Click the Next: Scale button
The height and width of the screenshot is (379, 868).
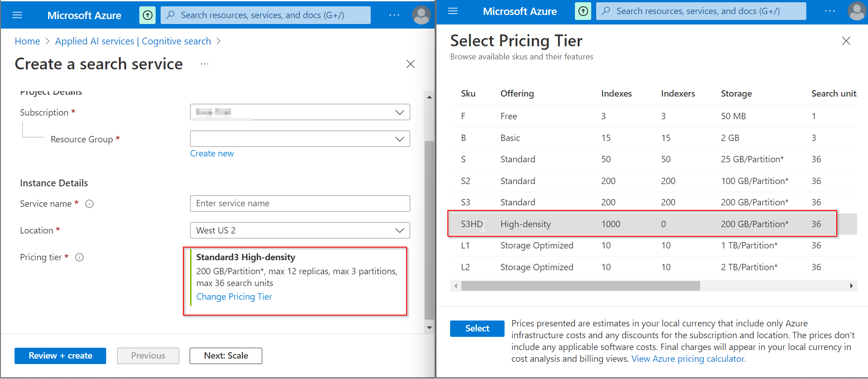(x=226, y=356)
